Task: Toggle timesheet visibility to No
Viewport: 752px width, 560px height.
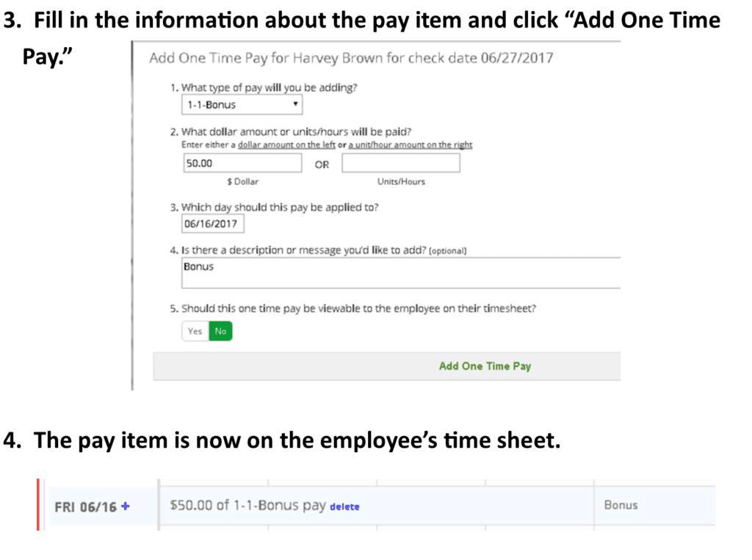Action: point(220,331)
